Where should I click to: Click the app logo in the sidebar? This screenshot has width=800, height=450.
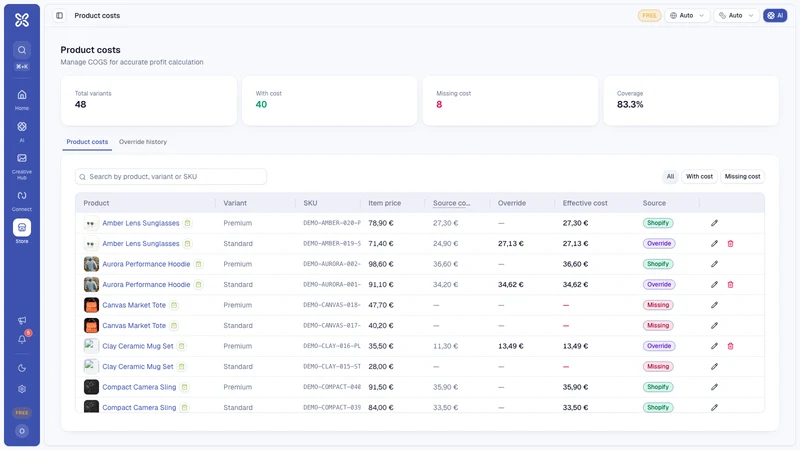pos(22,20)
